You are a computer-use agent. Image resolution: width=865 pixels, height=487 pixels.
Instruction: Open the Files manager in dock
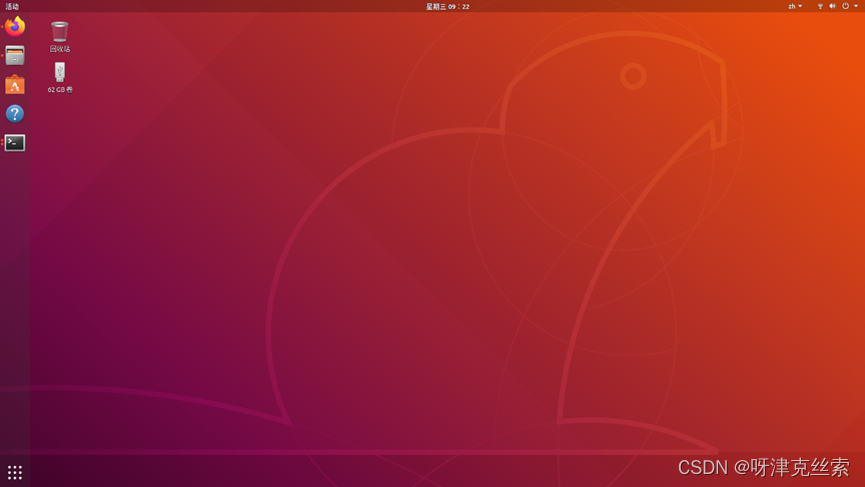coord(15,56)
